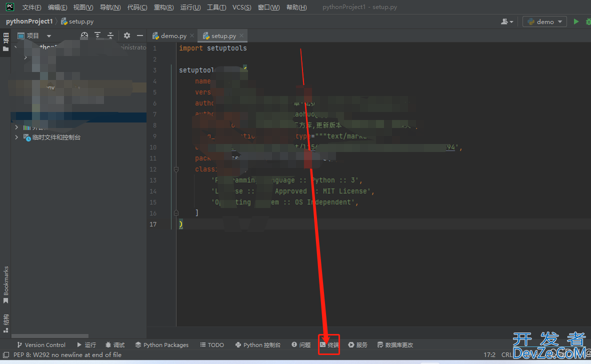The image size is (591, 364).
Task: Open the 代码(C) menu
Action: [x=137, y=7]
